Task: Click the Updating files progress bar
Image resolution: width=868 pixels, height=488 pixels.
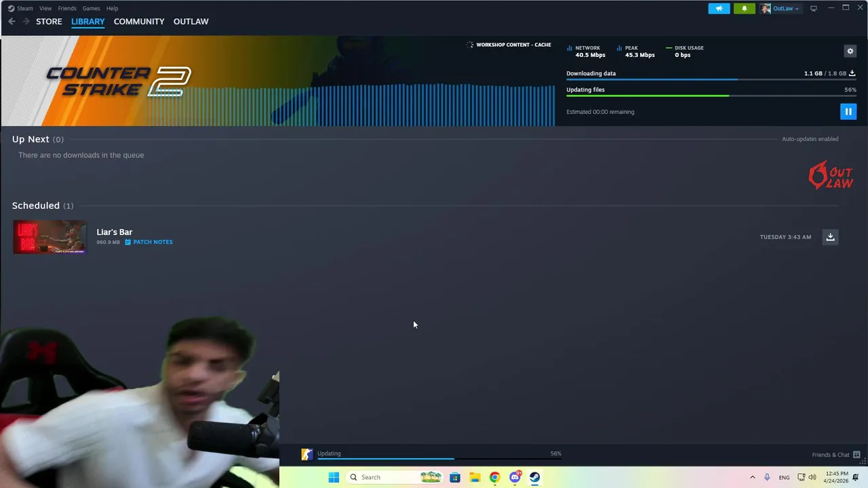Action: point(711,96)
